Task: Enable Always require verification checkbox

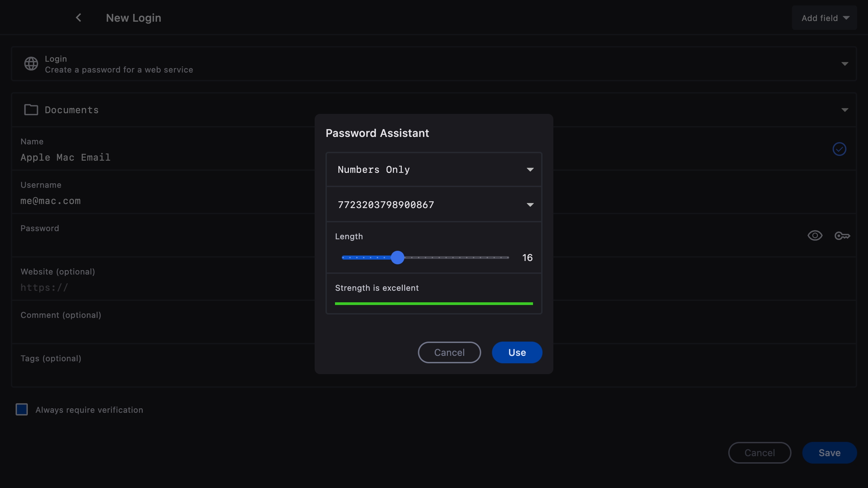Action: [22, 409]
